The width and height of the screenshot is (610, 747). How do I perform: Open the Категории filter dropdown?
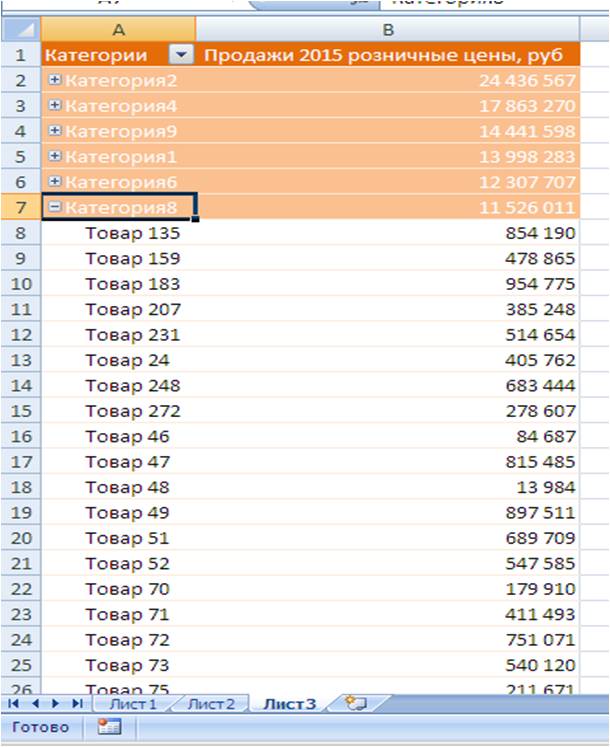(x=180, y=55)
